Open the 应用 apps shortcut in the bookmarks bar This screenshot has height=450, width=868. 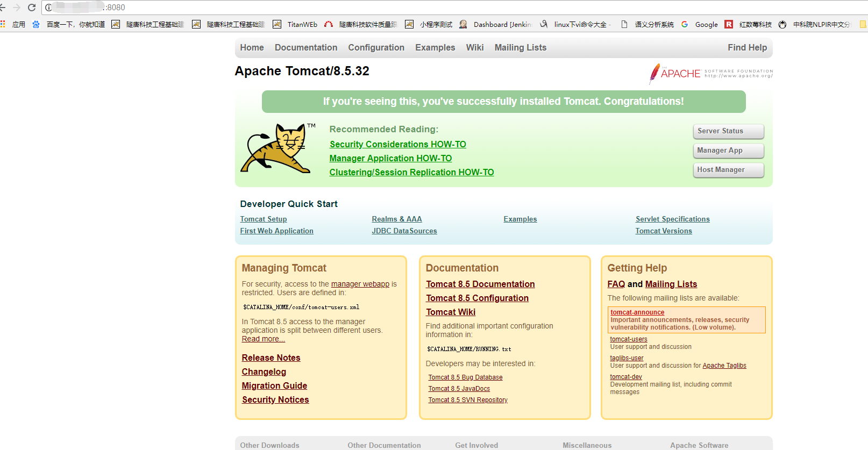click(x=13, y=24)
